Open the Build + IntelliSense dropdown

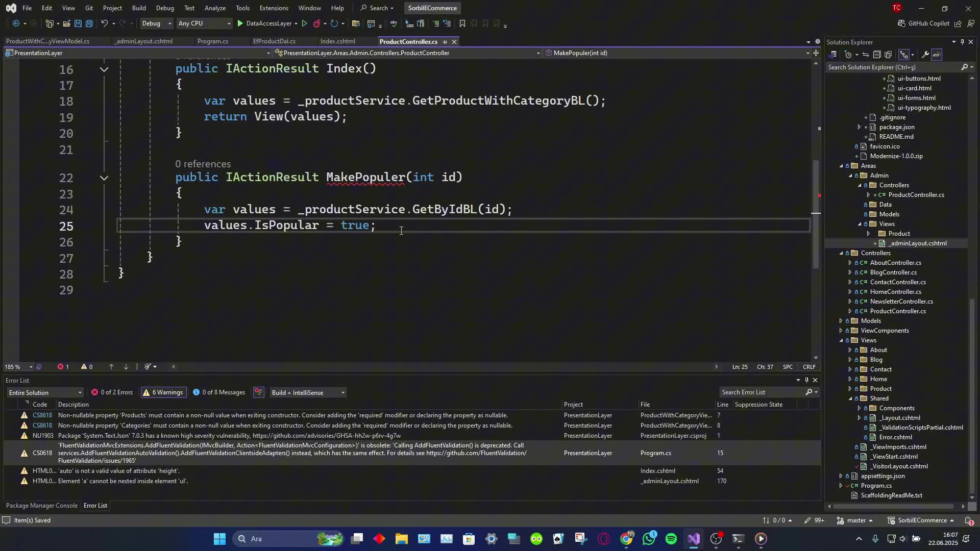tap(308, 392)
